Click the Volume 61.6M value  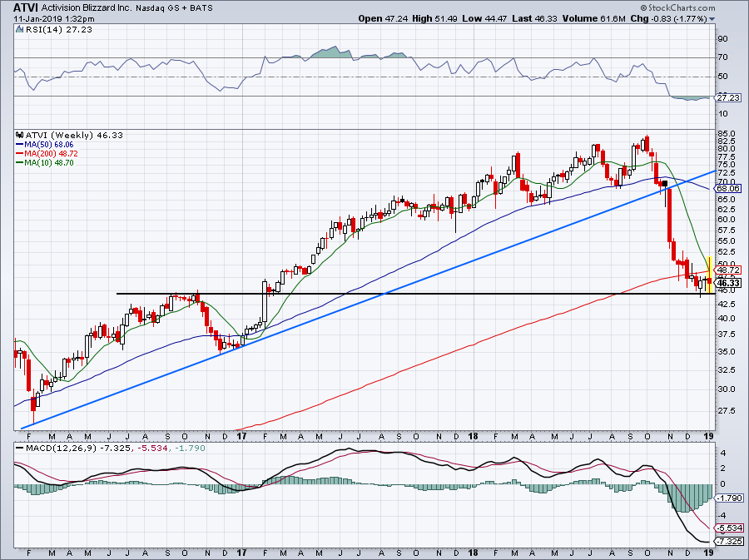[x=594, y=18]
